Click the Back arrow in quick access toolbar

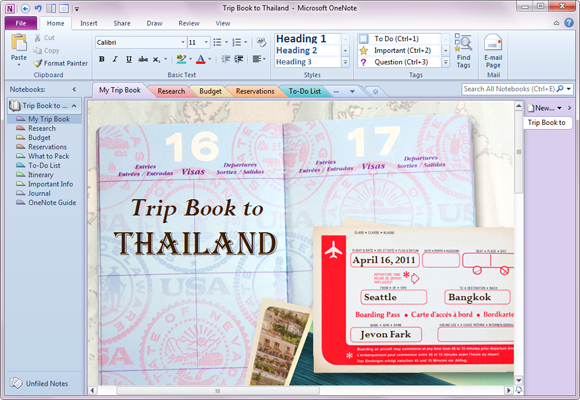click(x=25, y=8)
